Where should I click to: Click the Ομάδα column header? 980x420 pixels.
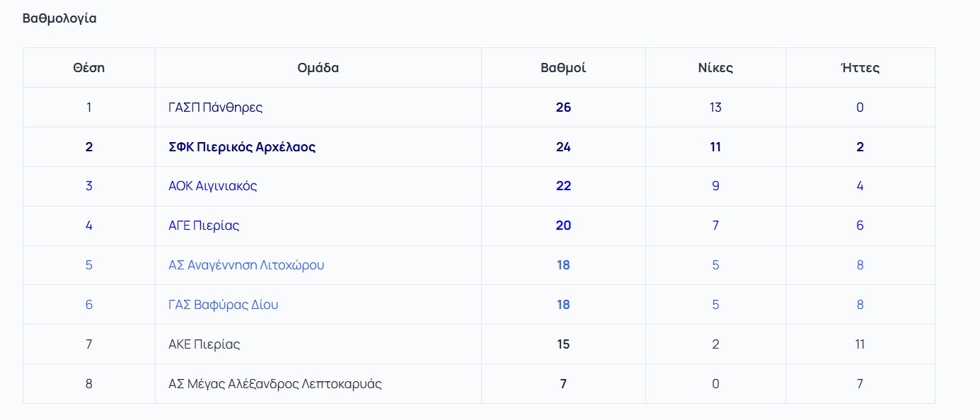click(318, 68)
